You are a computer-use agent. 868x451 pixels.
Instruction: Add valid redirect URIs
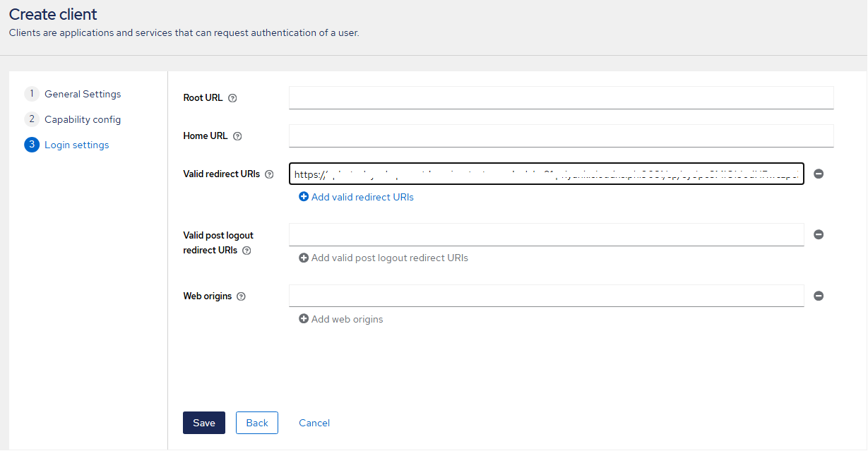coord(357,197)
